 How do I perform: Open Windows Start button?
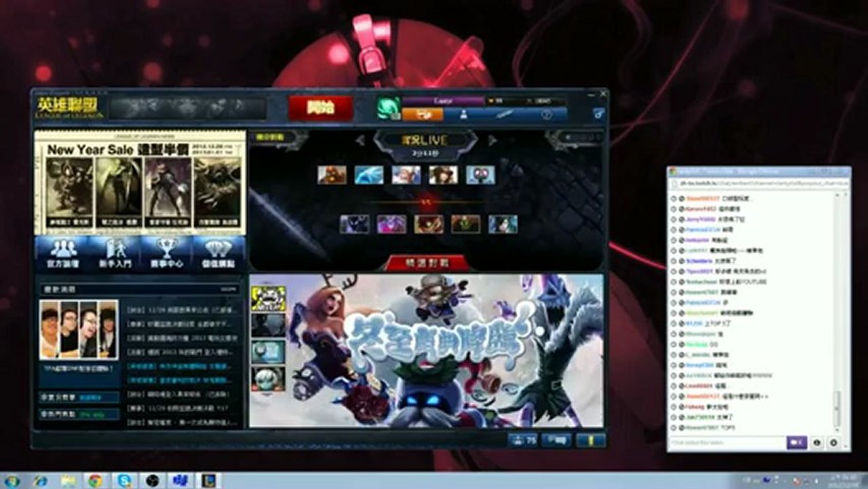click(12, 481)
